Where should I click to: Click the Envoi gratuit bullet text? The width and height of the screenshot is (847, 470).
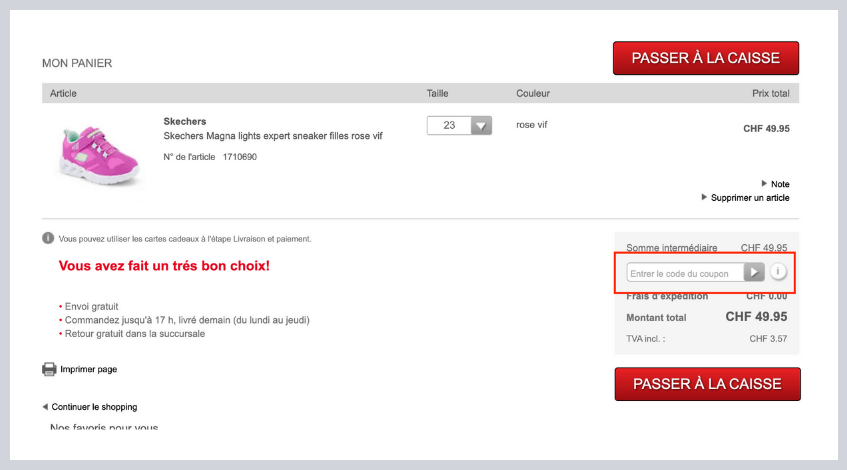click(91, 306)
